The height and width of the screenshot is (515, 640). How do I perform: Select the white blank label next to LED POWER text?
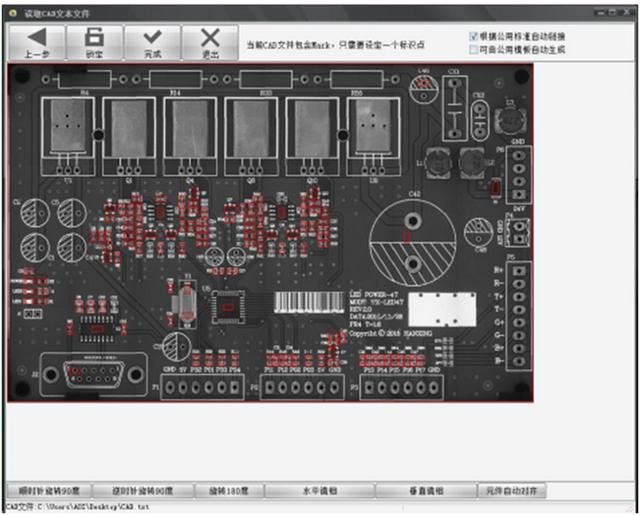pos(442,309)
